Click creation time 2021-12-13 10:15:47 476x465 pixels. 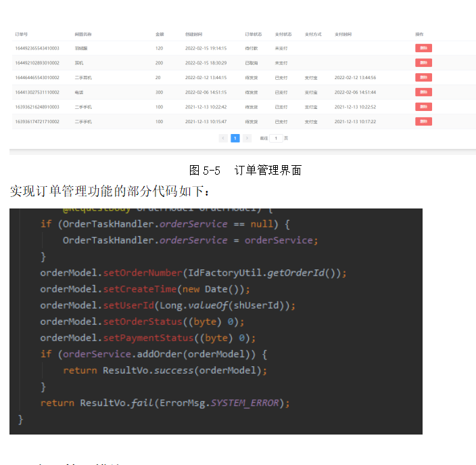pyautogui.click(x=206, y=122)
